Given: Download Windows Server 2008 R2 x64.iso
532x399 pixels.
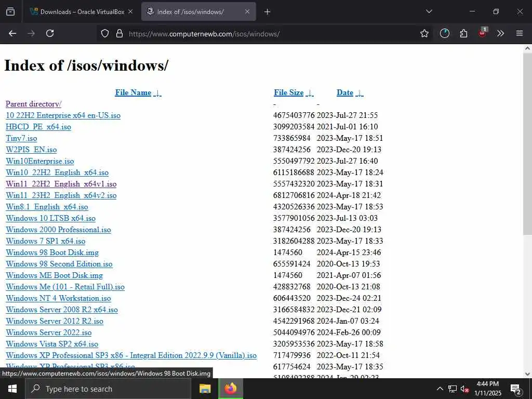Looking at the screenshot, I should tap(62, 310).
